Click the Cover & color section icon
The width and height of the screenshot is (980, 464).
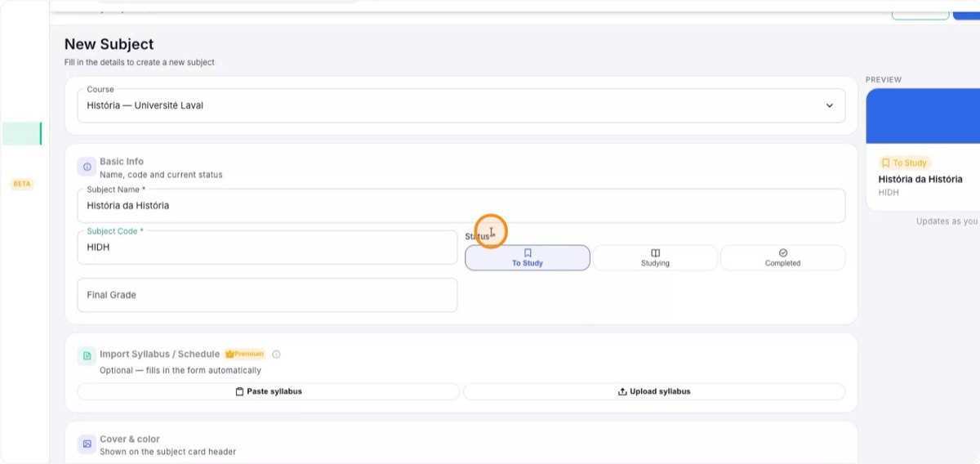[87, 444]
